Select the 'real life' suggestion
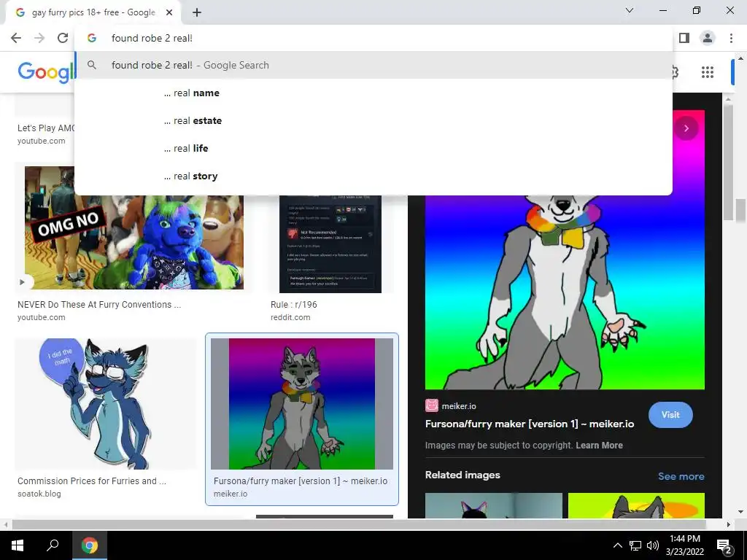The height and width of the screenshot is (560, 747). [373, 148]
